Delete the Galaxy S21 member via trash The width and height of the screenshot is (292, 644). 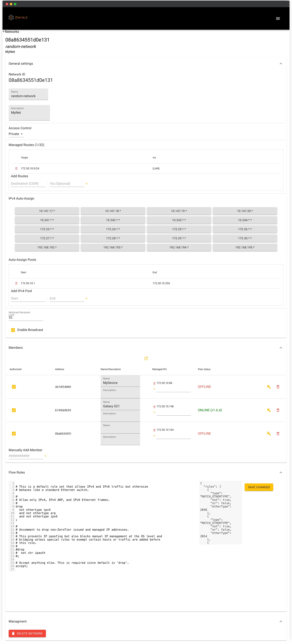(x=278, y=410)
